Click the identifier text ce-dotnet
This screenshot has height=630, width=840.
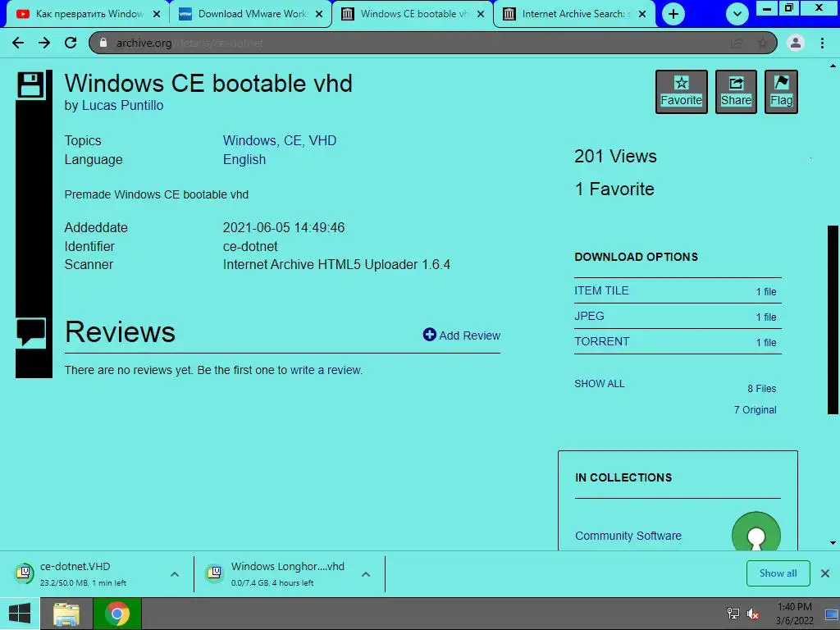click(x=250, y=246)
